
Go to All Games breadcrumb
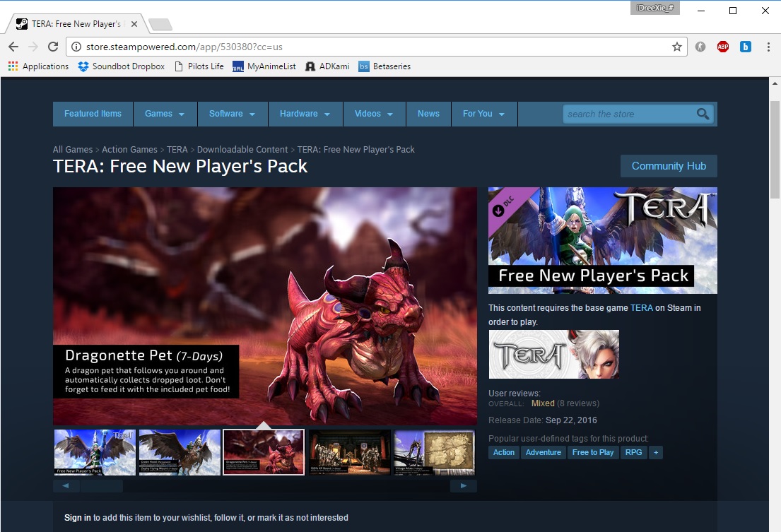(73, 149)
